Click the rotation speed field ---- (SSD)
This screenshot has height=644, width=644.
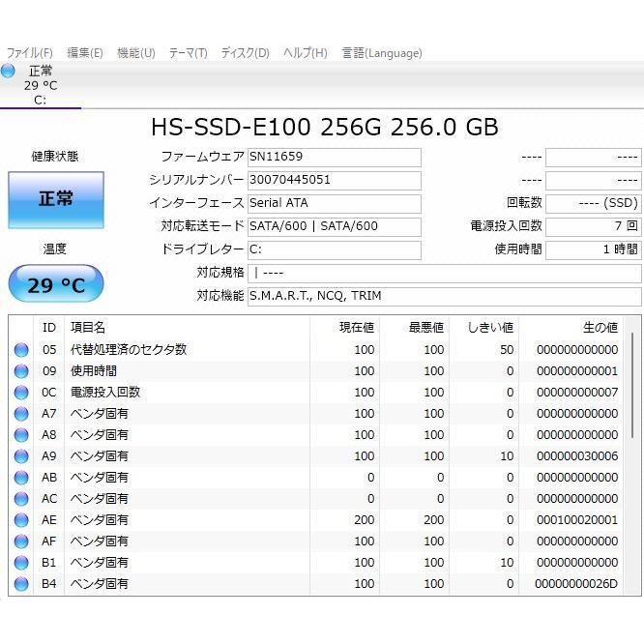pyautogui.click(x=593, y=203)
